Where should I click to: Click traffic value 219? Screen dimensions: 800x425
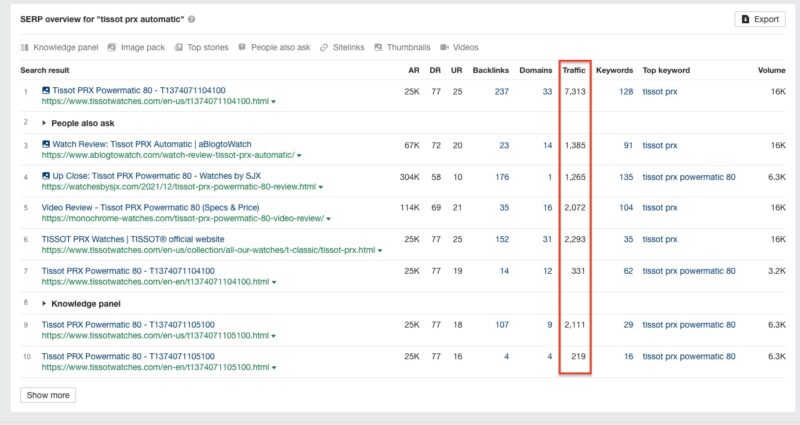pyautogui.click(x=578, y=356)
